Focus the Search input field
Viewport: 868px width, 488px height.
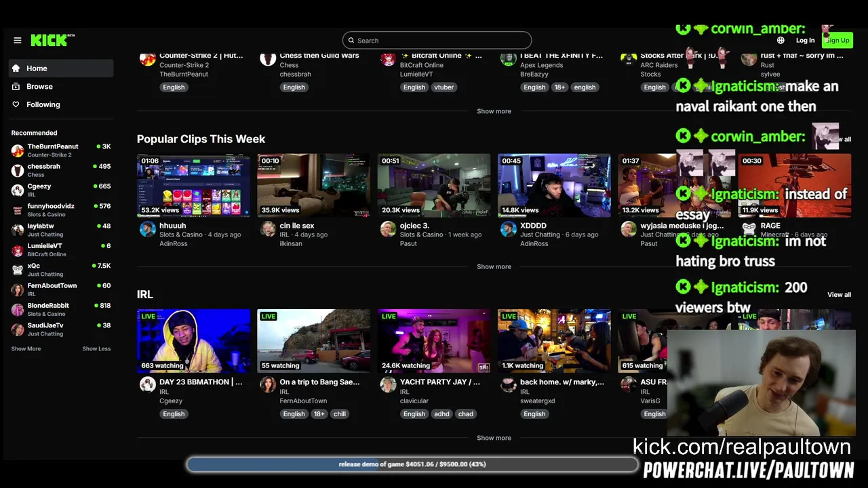pyautogui.click(x=437, y=40)
